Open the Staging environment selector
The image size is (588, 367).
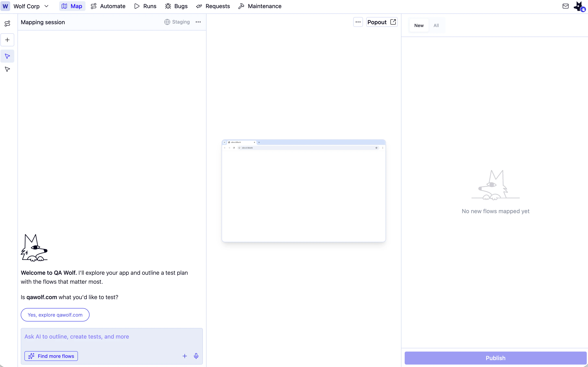pyautogui.click(x=177, y=22)
